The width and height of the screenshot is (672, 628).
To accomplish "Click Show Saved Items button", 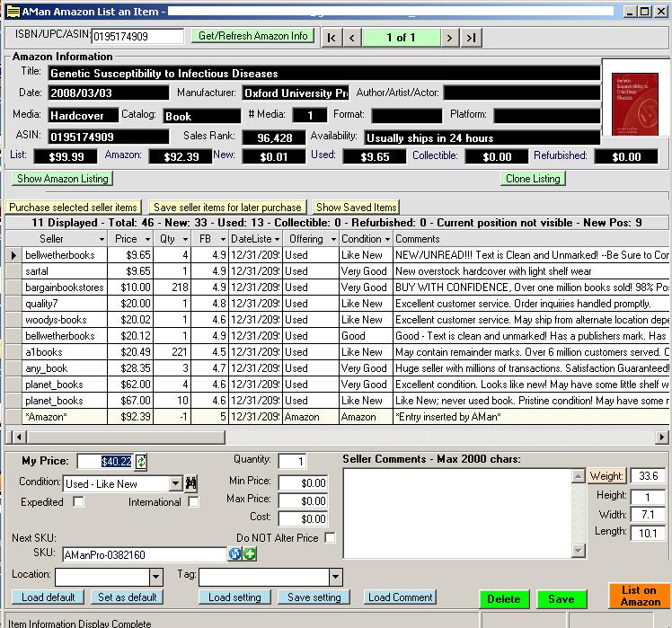I will [x=357, y=207].
